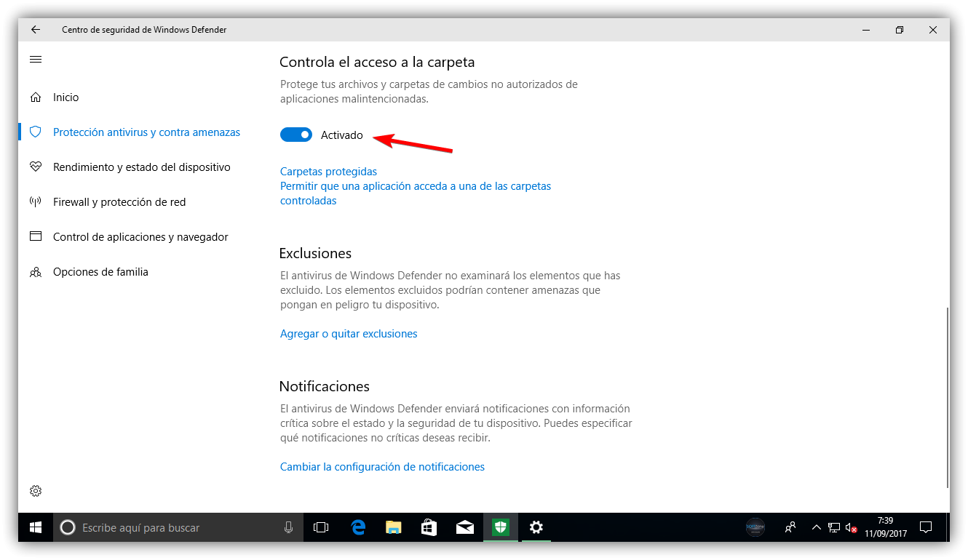Click the vertical scrollbar thumb
The height and width of the screenshot is (560, 968).
pos(947,398)
